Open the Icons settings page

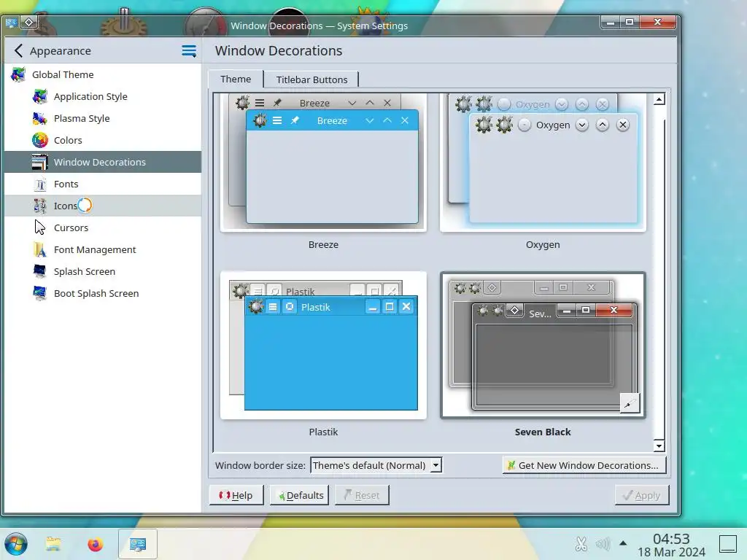point(103,206)
